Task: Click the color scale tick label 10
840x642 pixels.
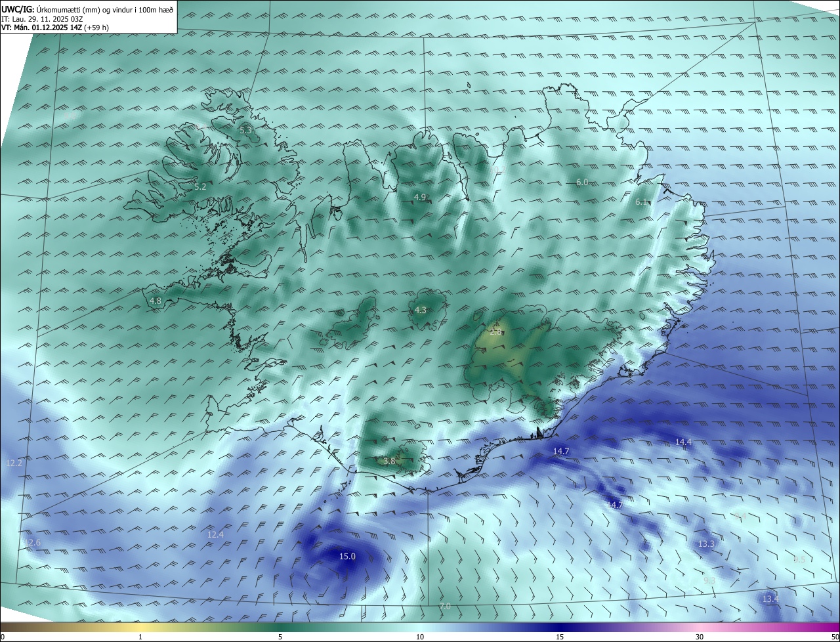Action: (x=420, y=637)
